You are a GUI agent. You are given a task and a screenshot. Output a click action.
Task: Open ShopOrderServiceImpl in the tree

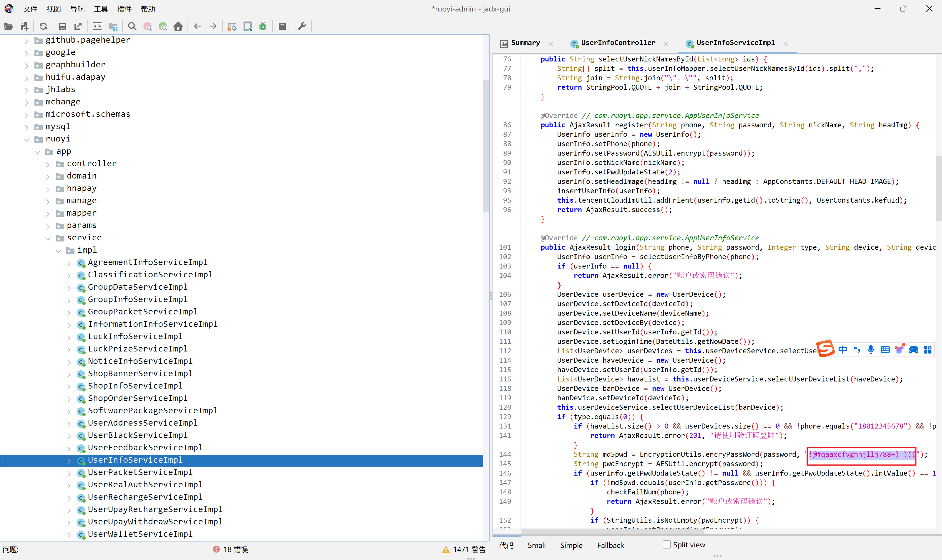coord(138,398)
